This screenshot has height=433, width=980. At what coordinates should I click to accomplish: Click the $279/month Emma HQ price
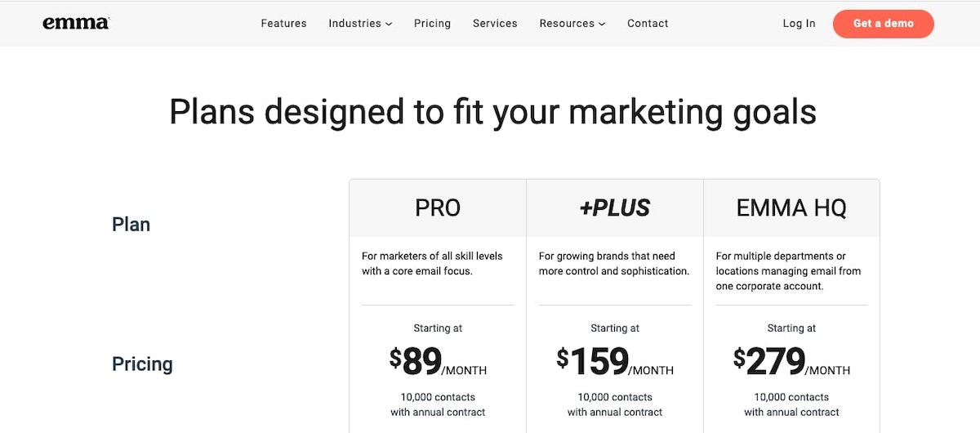click(791, 362)
